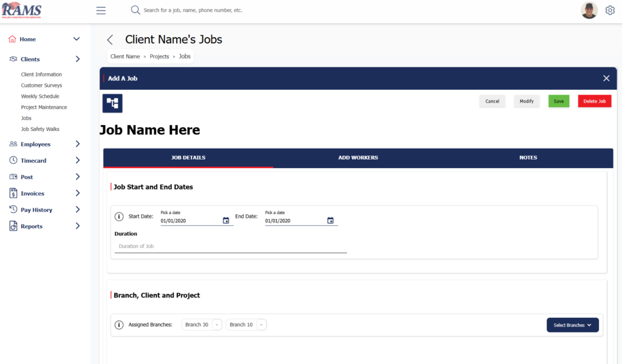622x364 pixels.
Task: Click the user profile avatar
Action: click(x=589, y=10)
